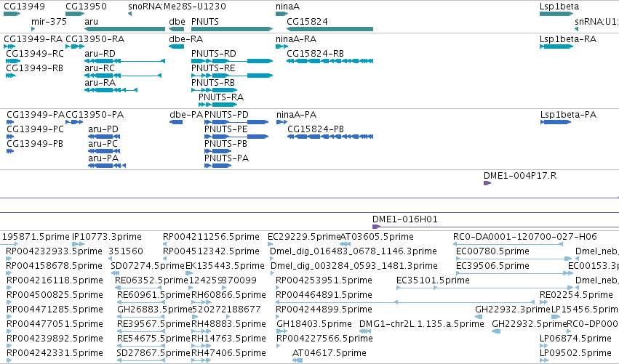Click the PNUTS-RA transcript label
The image size is (619, 364).
(220, 97)
